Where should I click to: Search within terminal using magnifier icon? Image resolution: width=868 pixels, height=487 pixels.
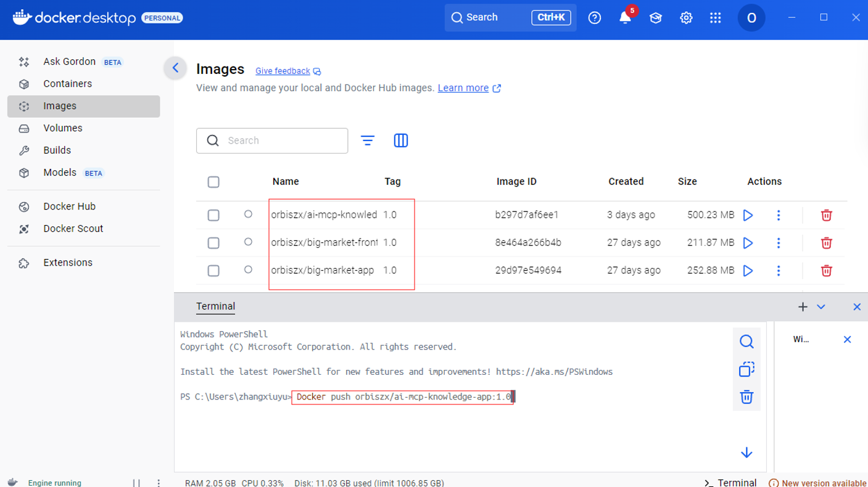pos(746,342)
